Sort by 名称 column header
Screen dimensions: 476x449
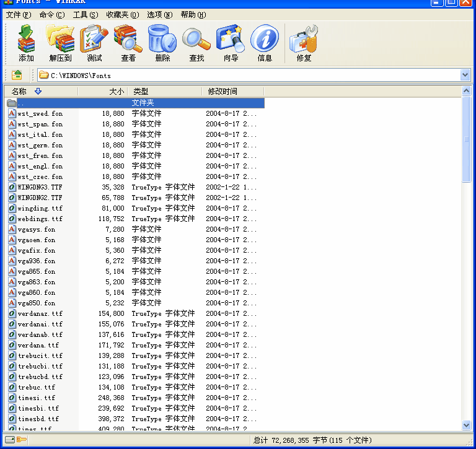pyautogui.click(x=41, y=91)
